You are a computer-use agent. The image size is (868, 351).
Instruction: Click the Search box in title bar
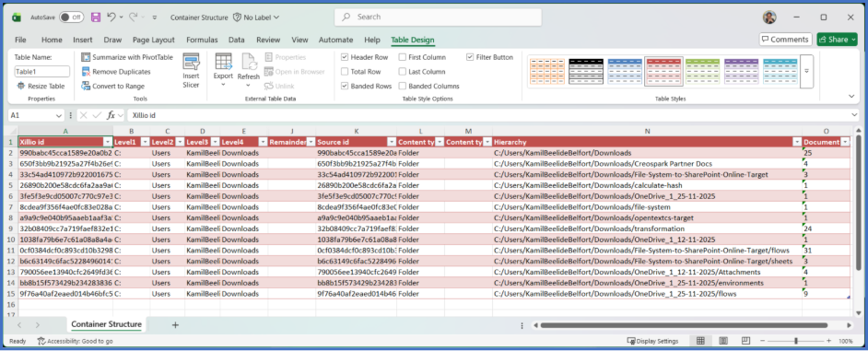[438, 18]
